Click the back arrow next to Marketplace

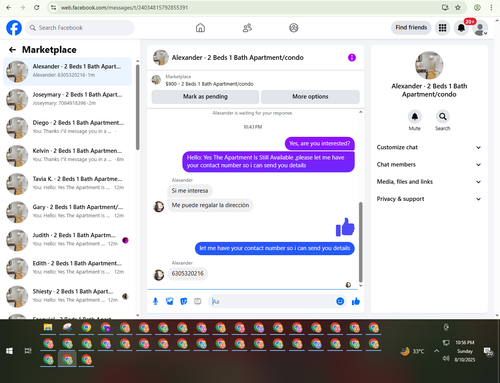[12, 50]
